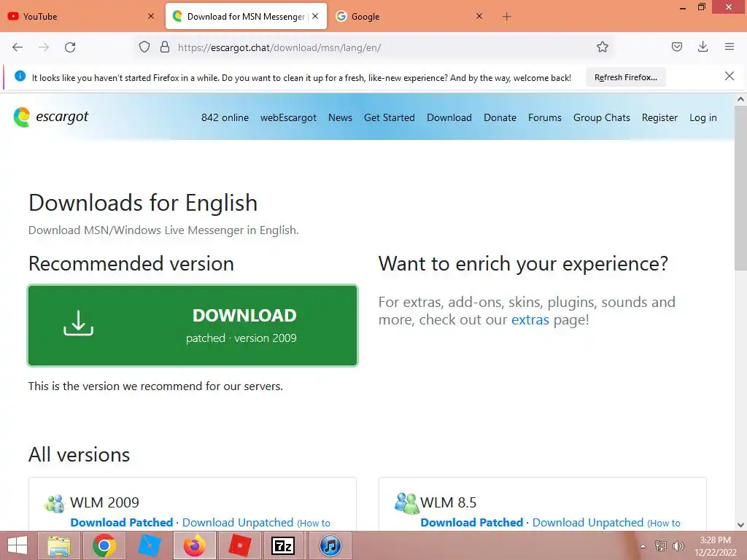Click Download Patched under WLM 2009
This screenshot has height=560, width=747.
click(x=122, y=522)
